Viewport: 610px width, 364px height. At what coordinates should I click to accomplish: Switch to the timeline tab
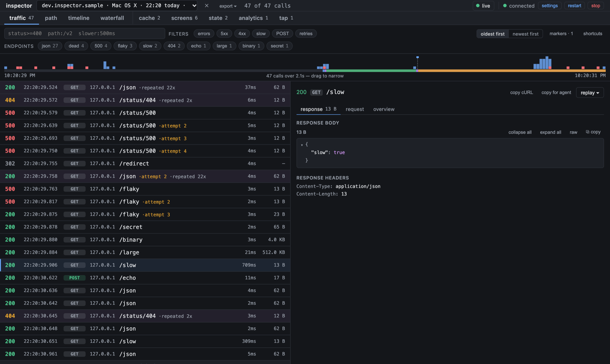click(79, 18)
